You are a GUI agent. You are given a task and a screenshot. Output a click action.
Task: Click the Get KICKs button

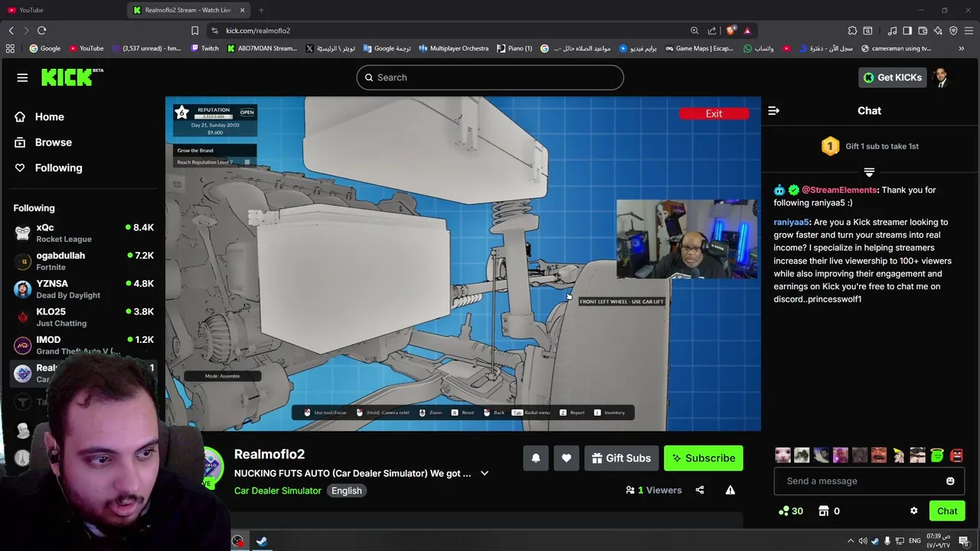(892, 77)
